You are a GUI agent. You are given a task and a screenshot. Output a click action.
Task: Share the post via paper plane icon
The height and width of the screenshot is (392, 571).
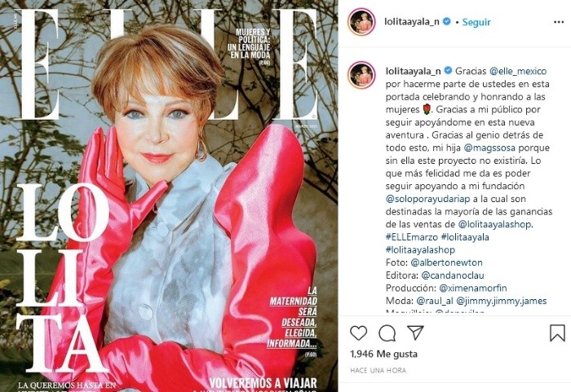click(415, 333)
